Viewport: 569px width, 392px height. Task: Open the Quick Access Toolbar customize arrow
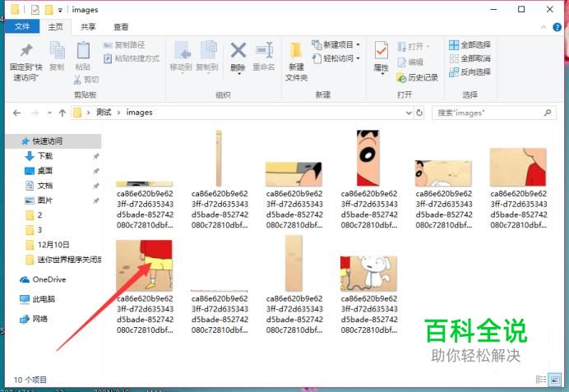(x=60, y=10)
